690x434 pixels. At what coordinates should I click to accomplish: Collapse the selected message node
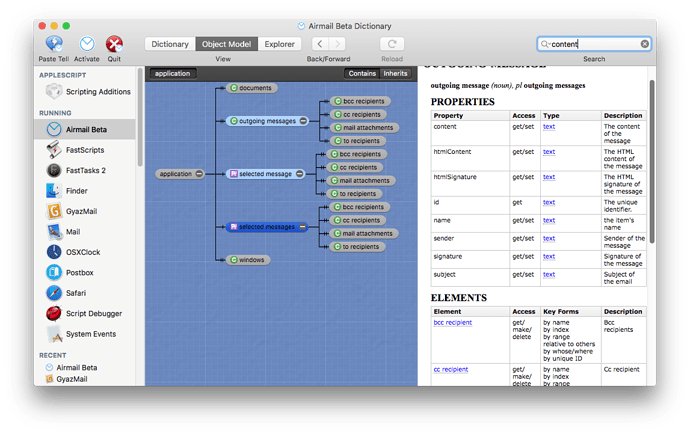pos(300,174)
